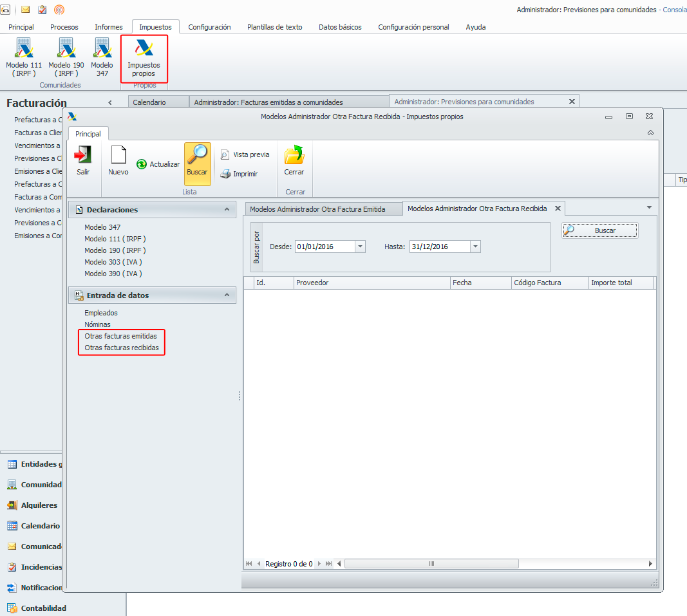The height and width of the screenshot is (616, 687).
Task: Switch to Configuración ribbon tab
Action: (209, 27)
